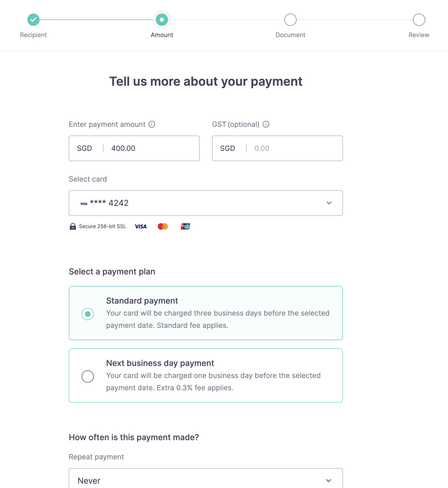Screen dimensions: 448x488
Task: Click the UnionPay logo
Action: [185, 226]
